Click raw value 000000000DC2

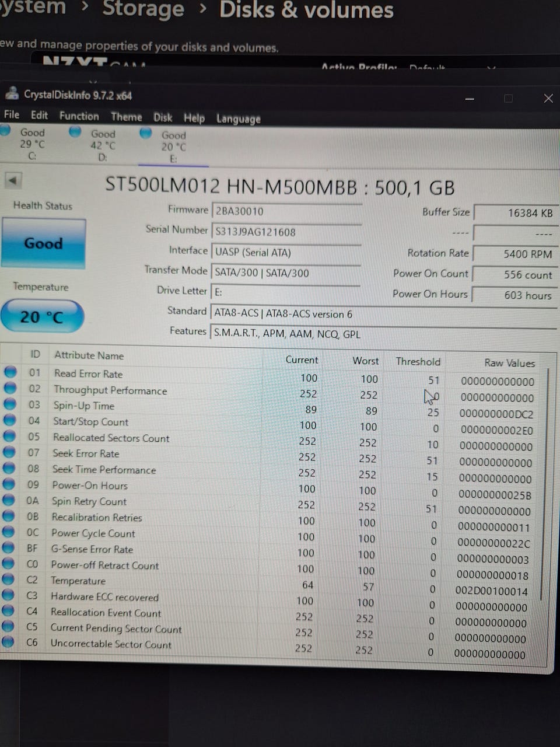496,414
